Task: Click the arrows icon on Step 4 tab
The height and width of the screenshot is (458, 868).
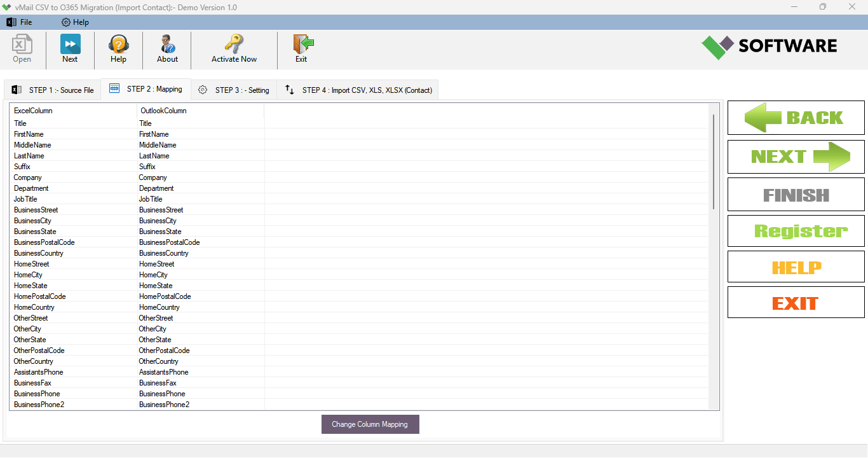Action: pyautogui.click(x=290, y=90)
